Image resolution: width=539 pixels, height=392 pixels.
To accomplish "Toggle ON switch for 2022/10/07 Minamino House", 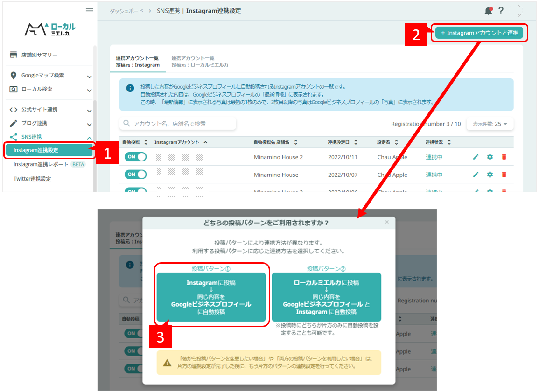I will coord(135,175).
